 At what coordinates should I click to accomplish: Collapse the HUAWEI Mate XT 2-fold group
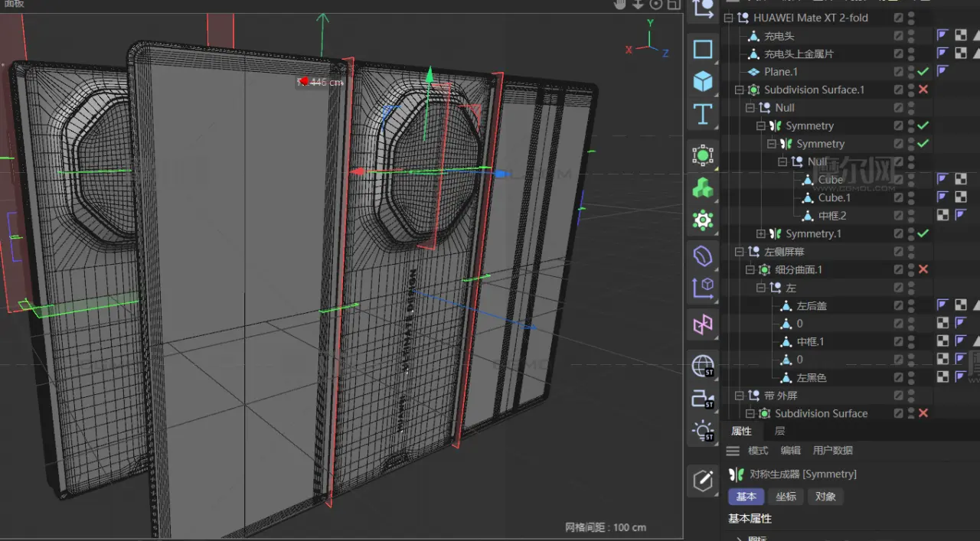(728, 18)
